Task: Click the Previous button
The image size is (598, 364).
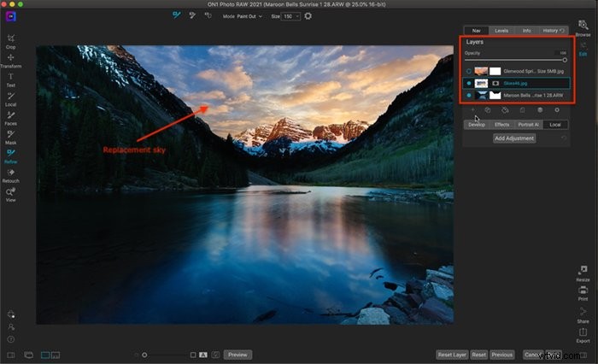Action: click(x=502, y=355)
